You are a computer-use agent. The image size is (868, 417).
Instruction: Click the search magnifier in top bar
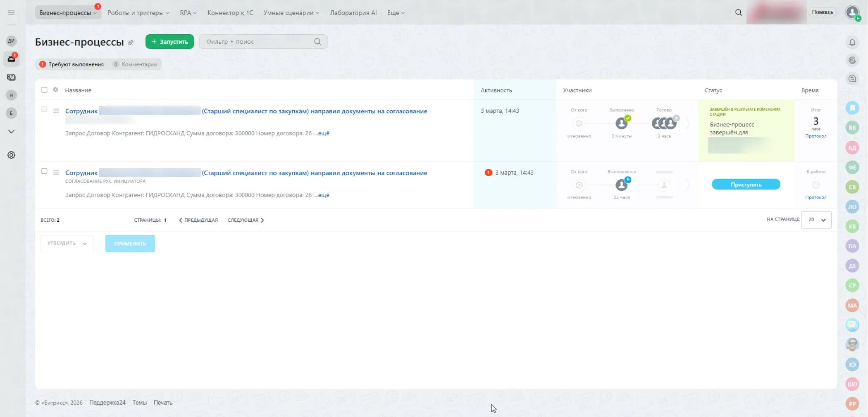pos(738,12)
